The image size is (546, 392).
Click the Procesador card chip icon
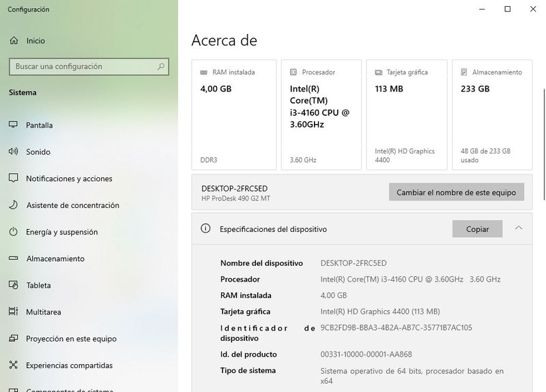[293, 72]
